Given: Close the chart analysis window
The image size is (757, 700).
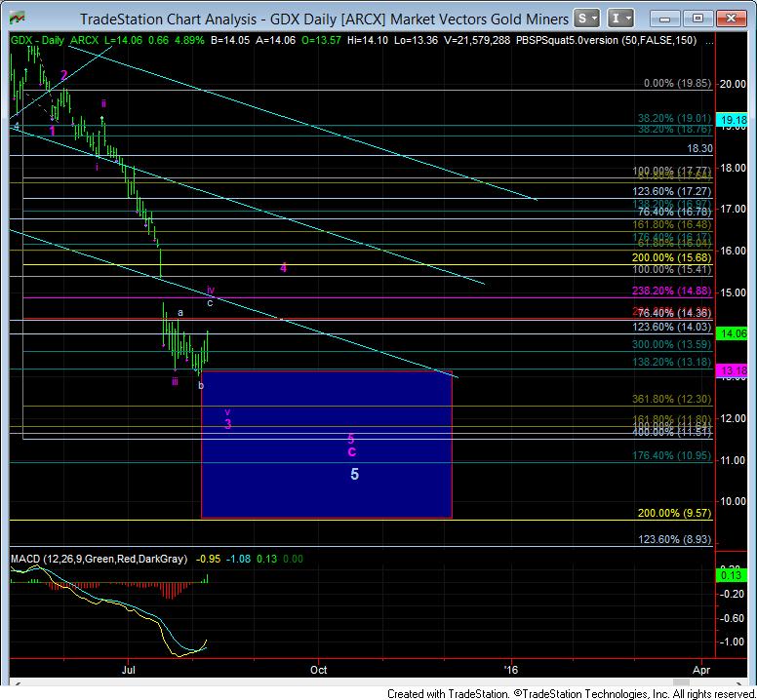Looking at the screenshot, I should pyautogui.click(x=732, y=19).
